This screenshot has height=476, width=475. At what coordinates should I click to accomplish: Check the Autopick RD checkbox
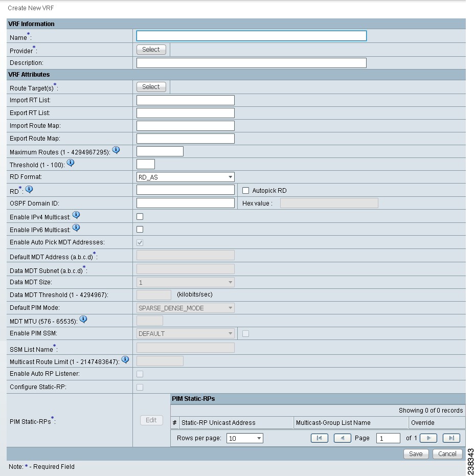pos(245,190)
